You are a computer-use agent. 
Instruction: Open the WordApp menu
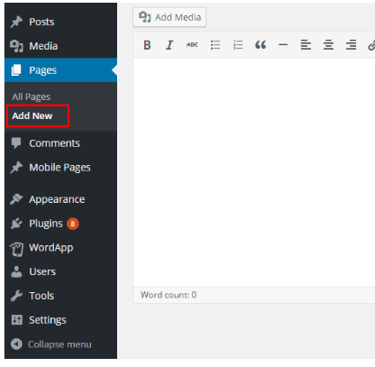tap(61, 248)
